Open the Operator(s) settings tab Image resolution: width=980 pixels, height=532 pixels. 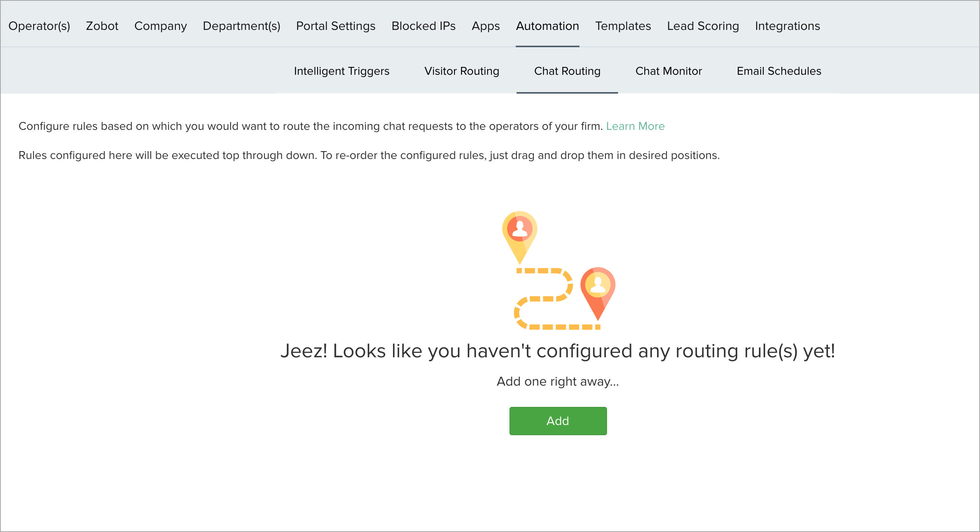pos(39,26)
